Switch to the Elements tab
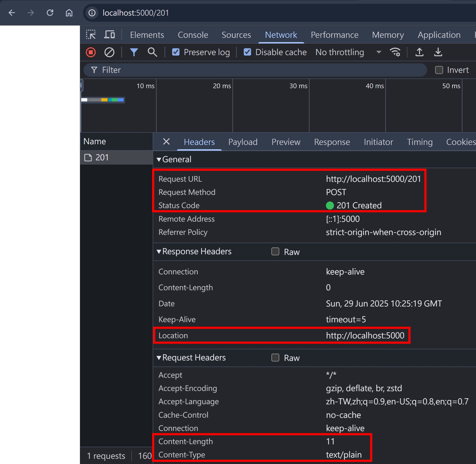This screenshot has height=464, width=476. [147, 35]
